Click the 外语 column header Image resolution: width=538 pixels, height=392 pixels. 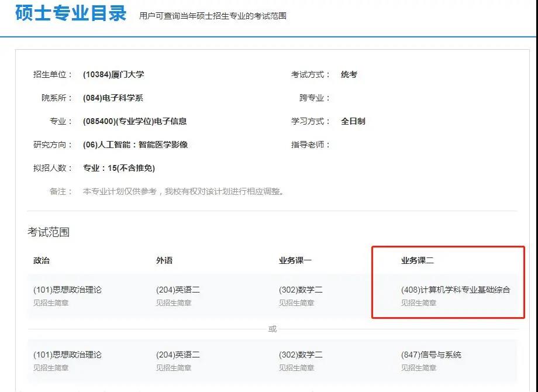(x=164, y=261)
